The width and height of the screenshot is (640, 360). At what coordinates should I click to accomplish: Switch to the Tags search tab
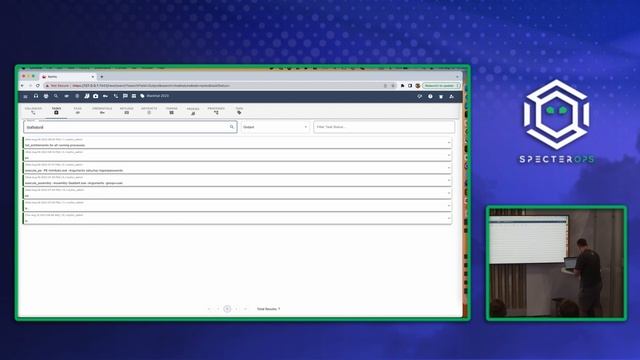pyautogui.click(x=239, y=111)
